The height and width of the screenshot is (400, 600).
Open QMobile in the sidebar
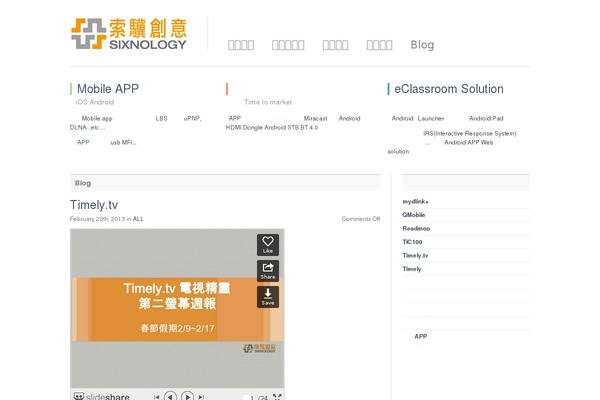413,215
